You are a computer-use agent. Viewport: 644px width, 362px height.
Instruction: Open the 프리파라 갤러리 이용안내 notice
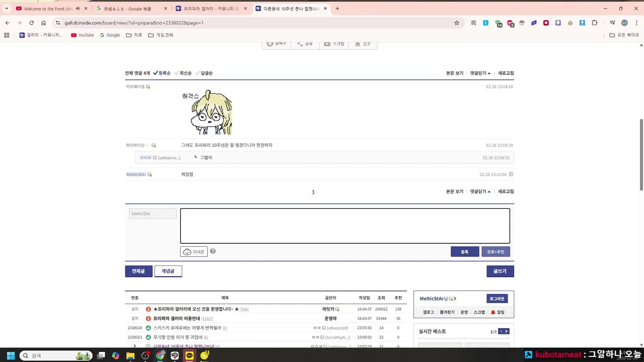177,319
